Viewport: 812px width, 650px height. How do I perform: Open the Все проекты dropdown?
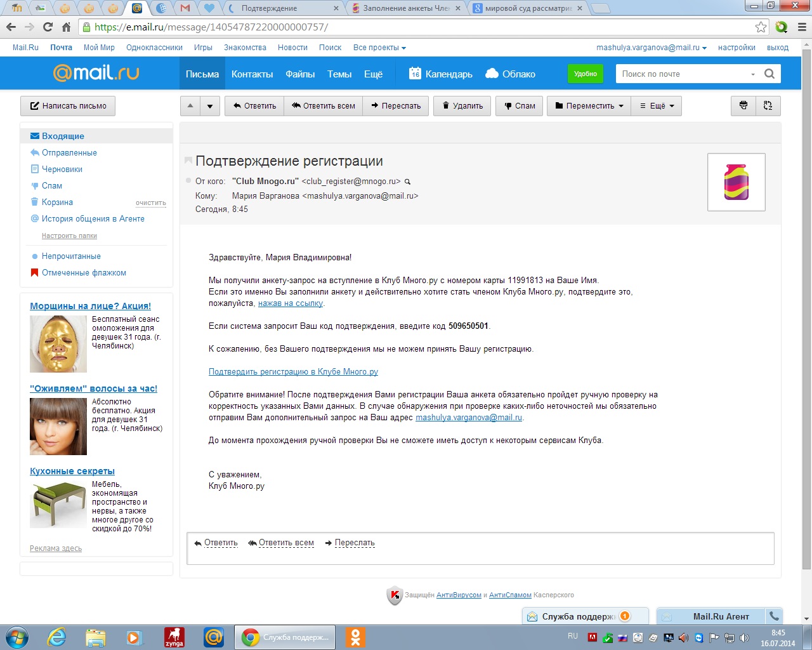point(379,48)
